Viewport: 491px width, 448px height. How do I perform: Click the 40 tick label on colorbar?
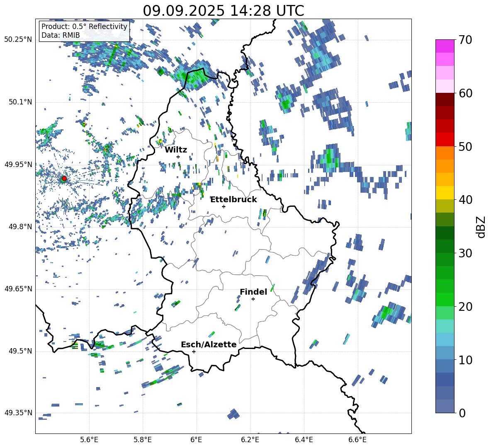coord(465,200)
